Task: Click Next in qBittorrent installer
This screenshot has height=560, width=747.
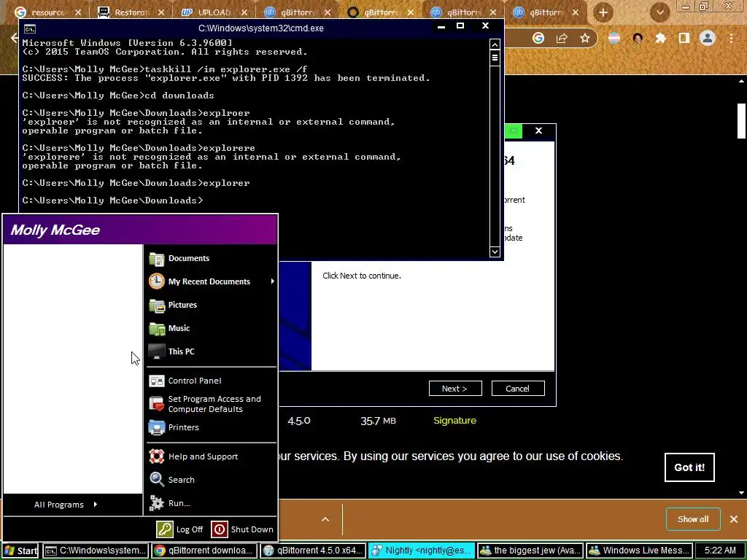Action: [455, 389]
